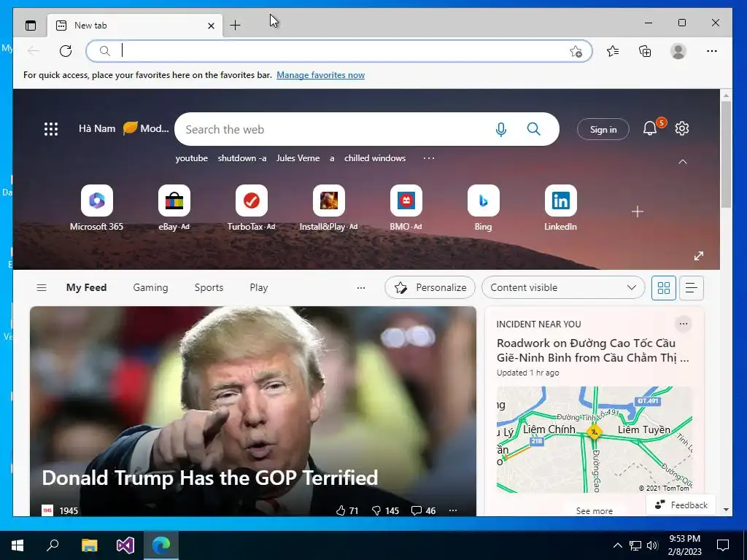
Task: Switch to grid layout view
Action: coord(664,287)
